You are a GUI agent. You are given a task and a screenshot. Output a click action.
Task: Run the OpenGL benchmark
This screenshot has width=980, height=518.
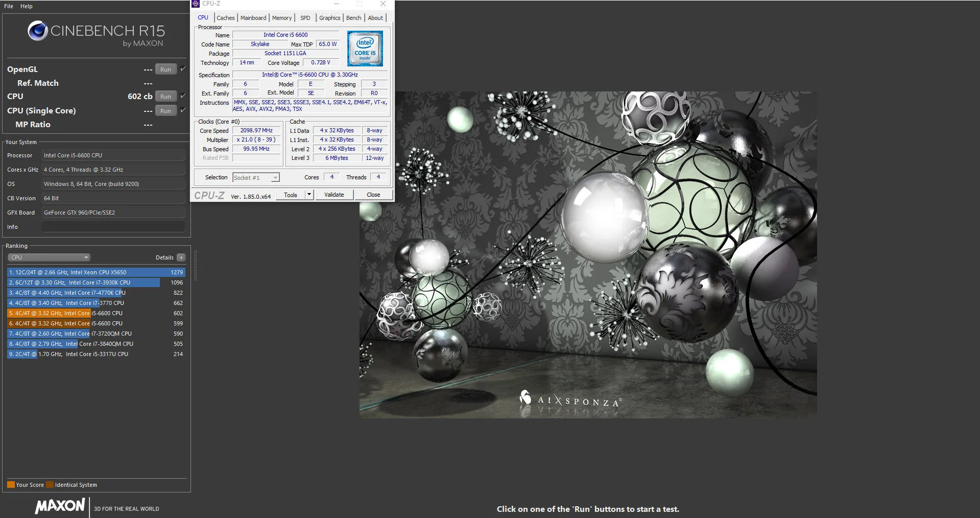click(x=166, y=69)
